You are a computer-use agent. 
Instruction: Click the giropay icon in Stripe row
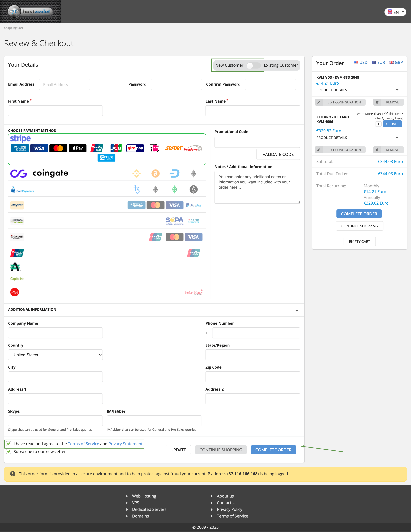135,148
